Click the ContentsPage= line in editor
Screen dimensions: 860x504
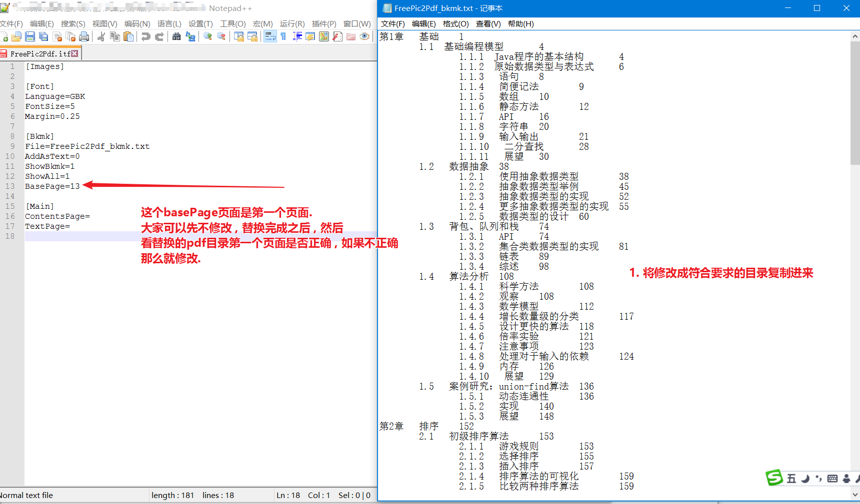click(57, 216)
